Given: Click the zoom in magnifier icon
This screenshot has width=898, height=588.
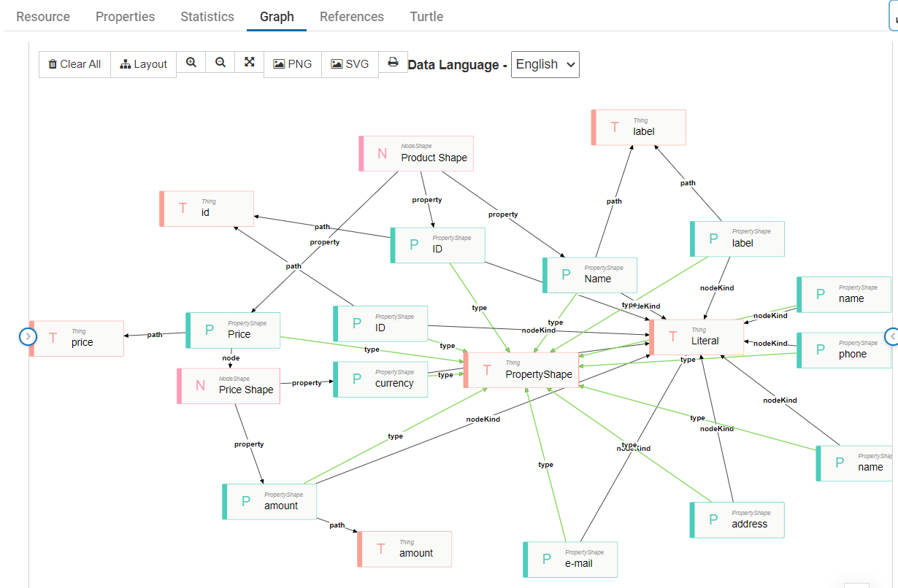Looking at the screenshot, I should point(191,63).
